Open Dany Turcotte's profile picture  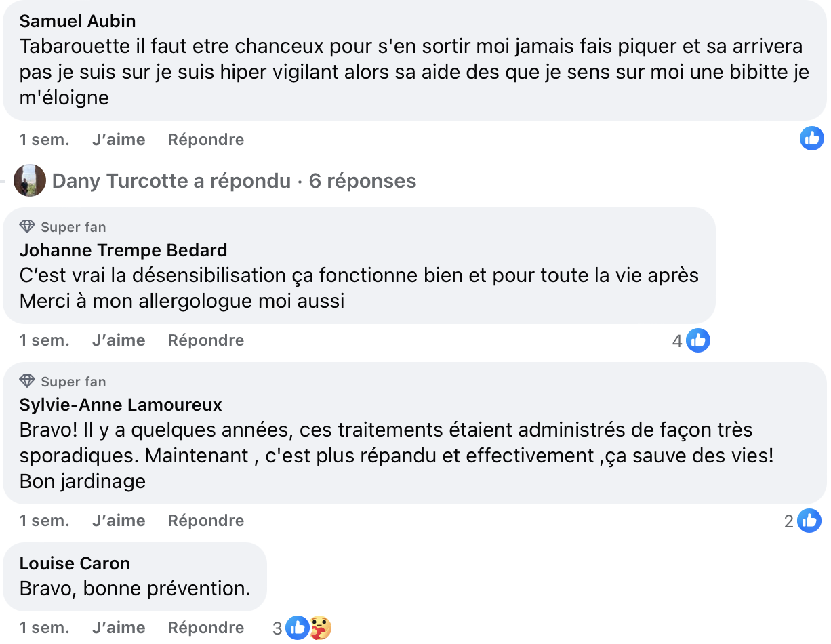coord(30,180)
